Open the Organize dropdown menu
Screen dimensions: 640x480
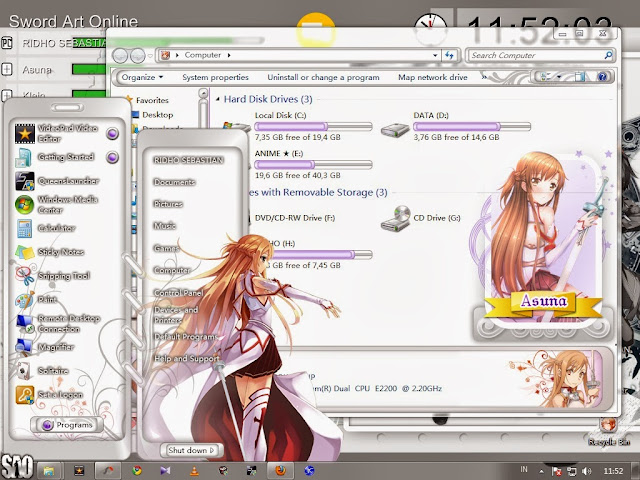pos(142,77)
